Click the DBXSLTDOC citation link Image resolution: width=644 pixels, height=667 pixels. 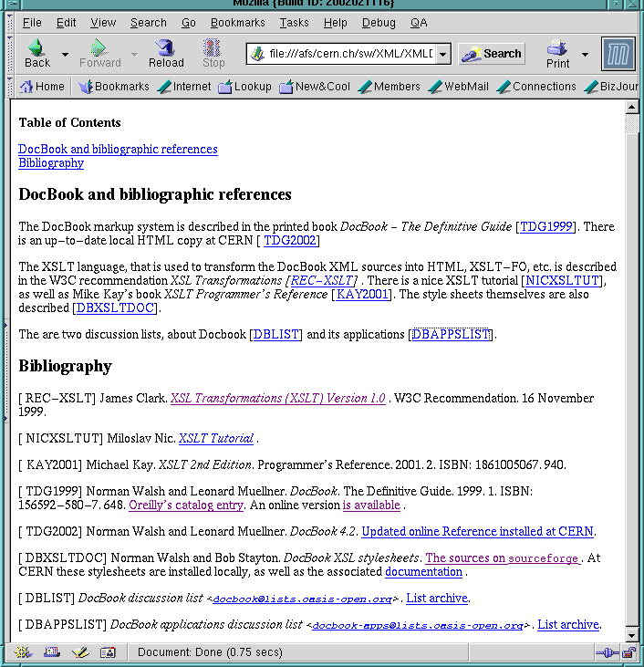coord(115,308)
